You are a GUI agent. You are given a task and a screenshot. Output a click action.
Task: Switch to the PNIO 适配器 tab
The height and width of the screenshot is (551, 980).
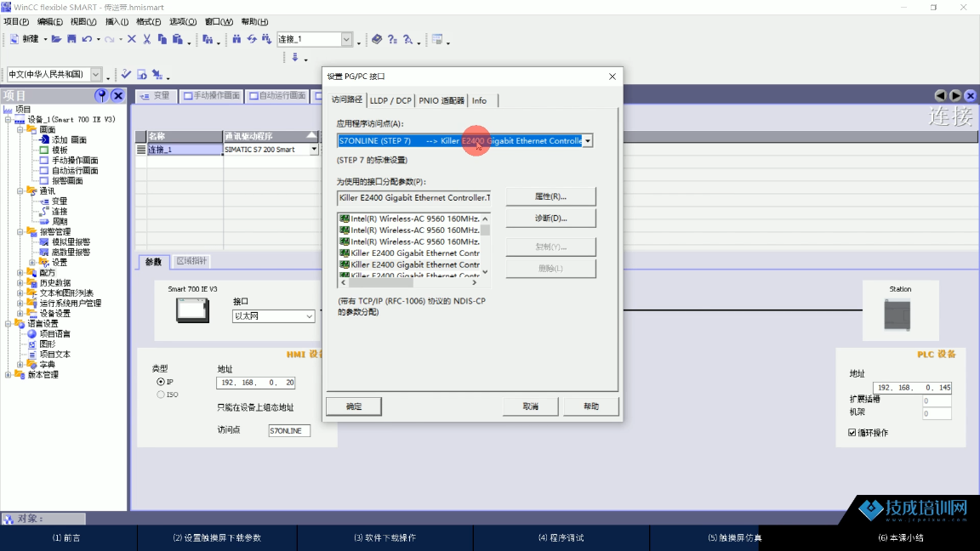(442, 100)
